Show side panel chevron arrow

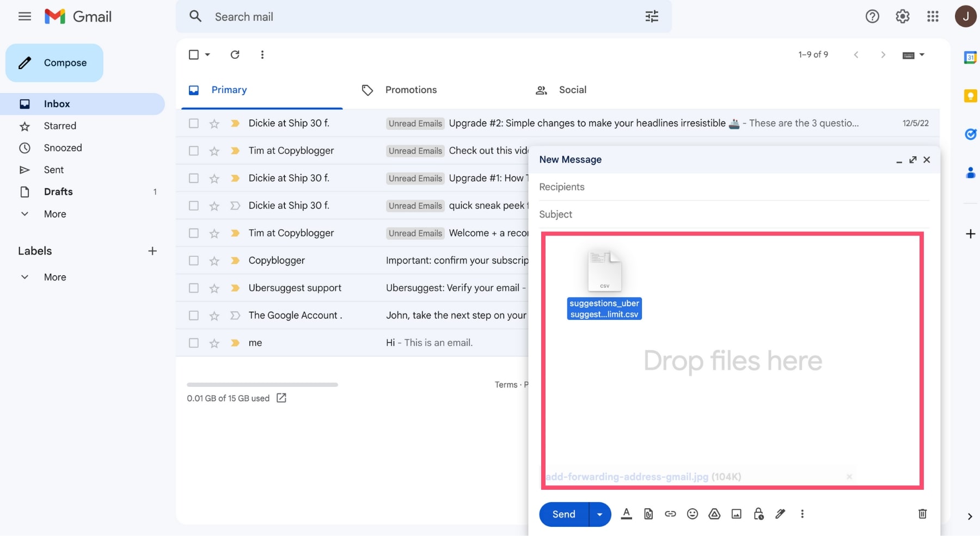coord(970,516)
